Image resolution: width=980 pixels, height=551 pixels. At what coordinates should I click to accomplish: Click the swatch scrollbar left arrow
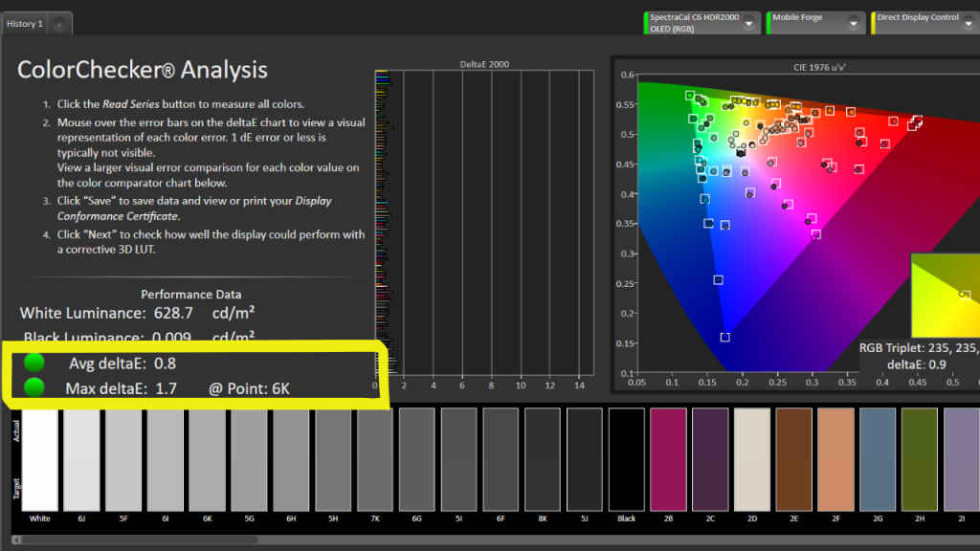tap(17, 540)
